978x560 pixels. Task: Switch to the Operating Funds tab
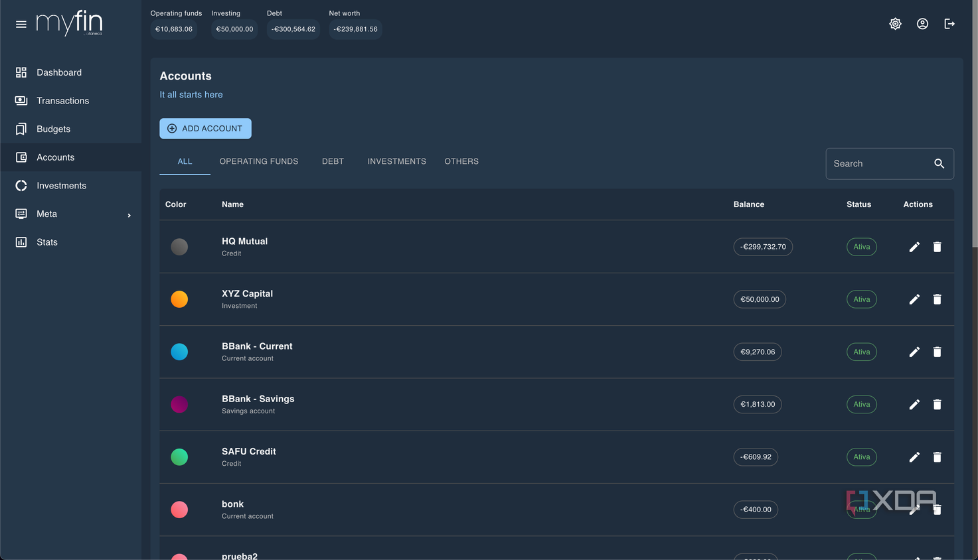[259, 161]
